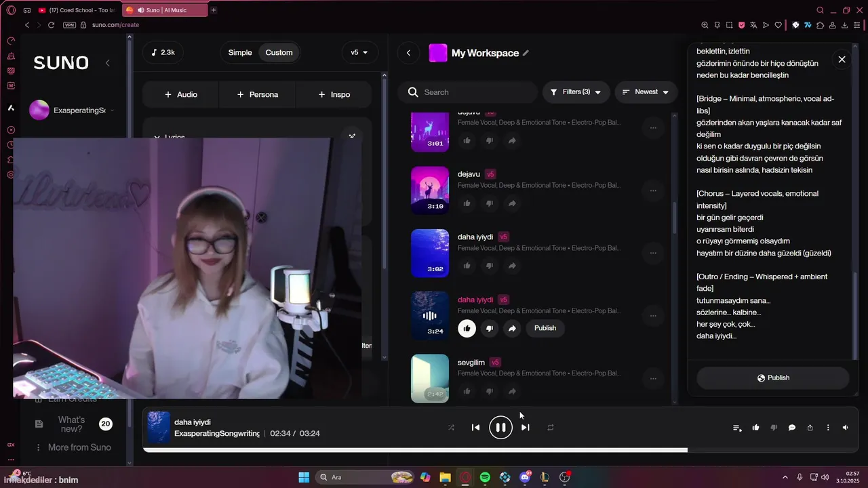Open the play queue icon
Screen dimensions: 868x488
click(x=737, y=428)
